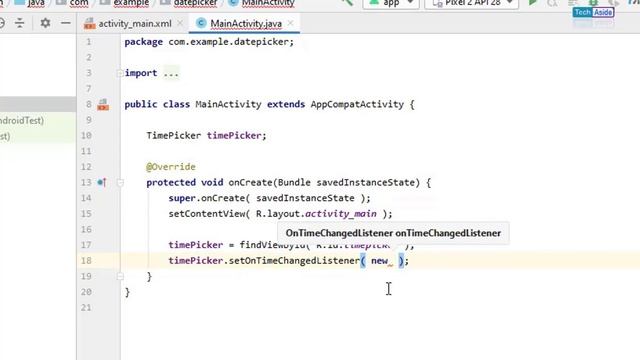Click AppCompatActivity in the class declaration
This screenshot has height=360, width=640.
tap(357, 104)
